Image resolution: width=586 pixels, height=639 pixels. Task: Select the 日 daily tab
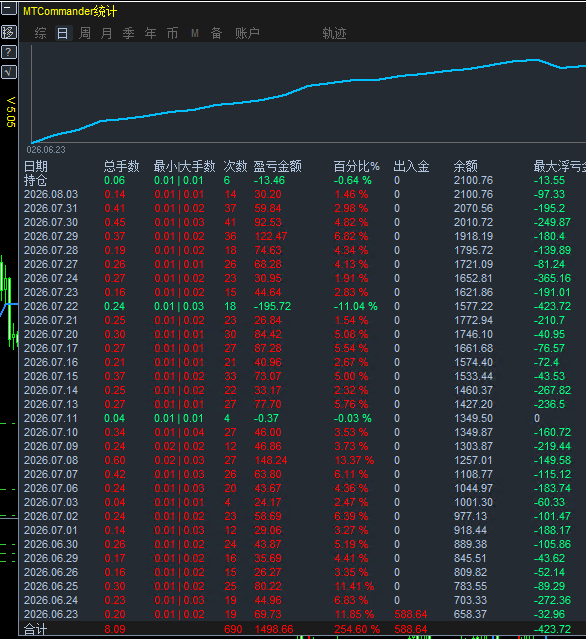click(62, 33)
